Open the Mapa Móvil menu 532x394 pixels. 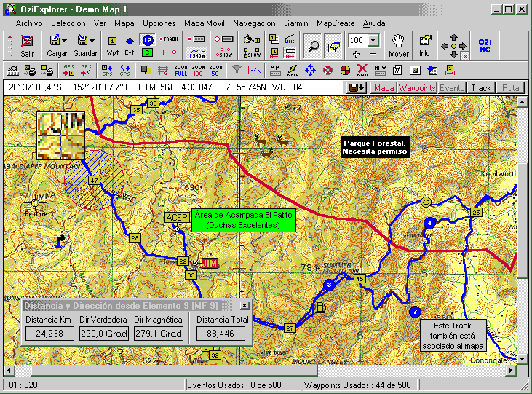pos(205,23)
